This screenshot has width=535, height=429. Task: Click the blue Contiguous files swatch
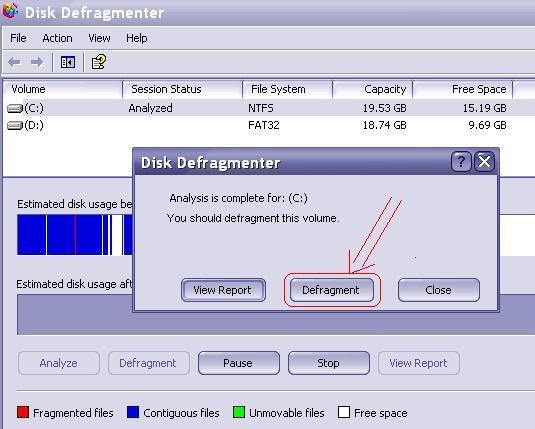click(x=133, y=412)
